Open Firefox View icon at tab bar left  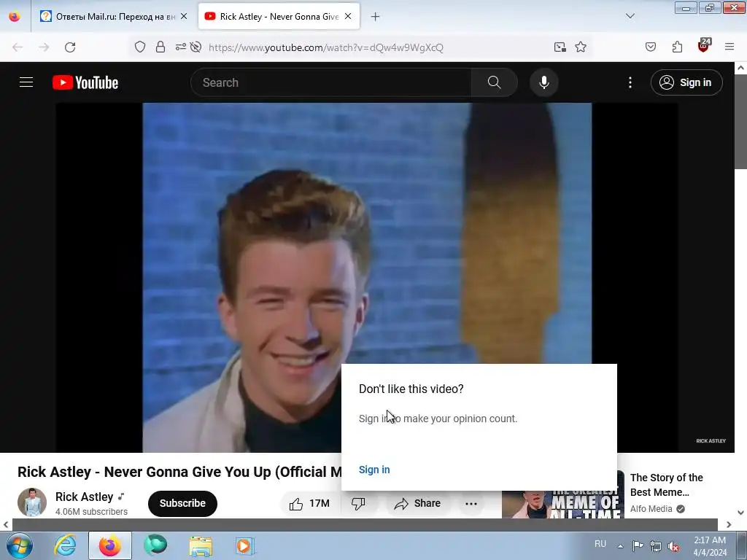[15, 16]
